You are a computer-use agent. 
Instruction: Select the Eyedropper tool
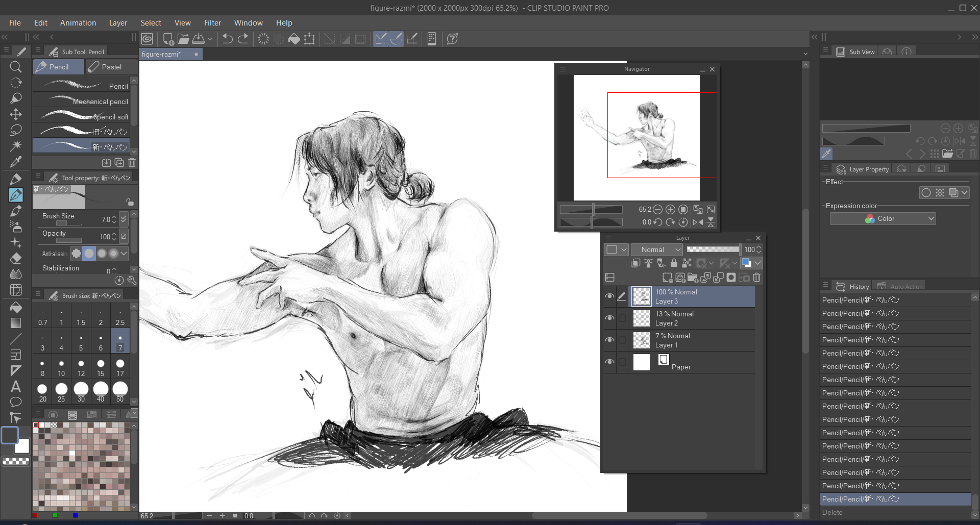16,162
